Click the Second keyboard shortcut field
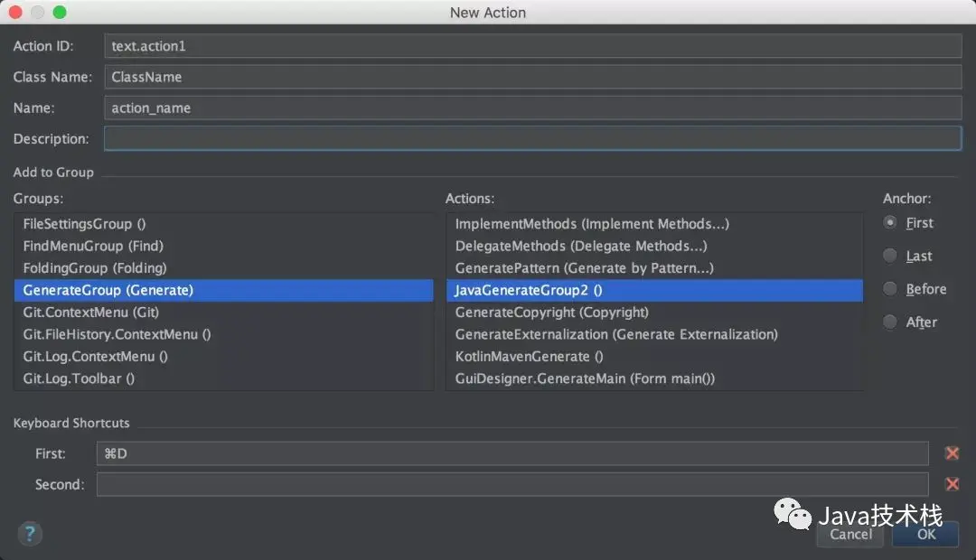This screenshot has height=560, width=976. coord(512,485)
